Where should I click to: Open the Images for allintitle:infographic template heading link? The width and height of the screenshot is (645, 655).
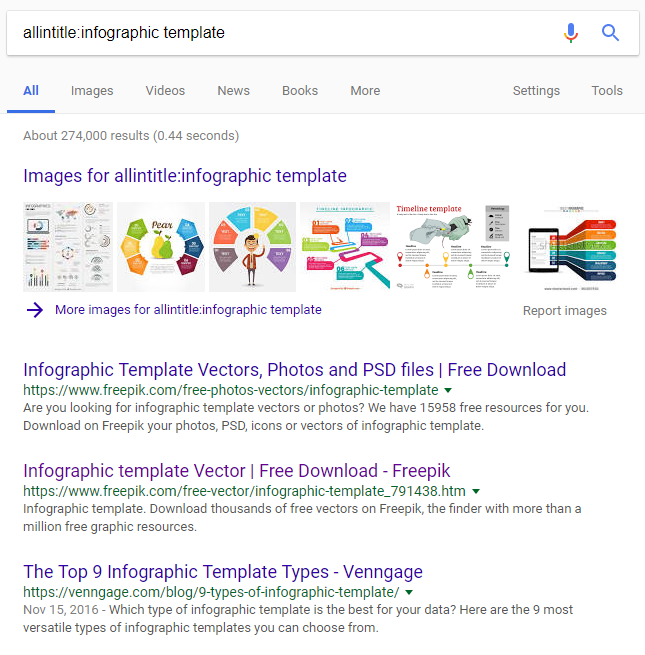(x=185, y=176)
